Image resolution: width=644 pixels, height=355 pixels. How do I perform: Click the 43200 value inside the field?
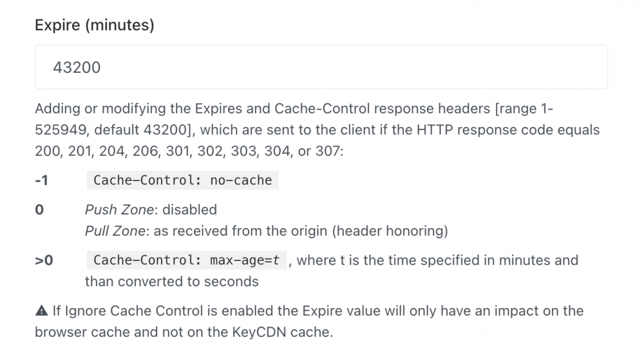(x=77, y=67)
